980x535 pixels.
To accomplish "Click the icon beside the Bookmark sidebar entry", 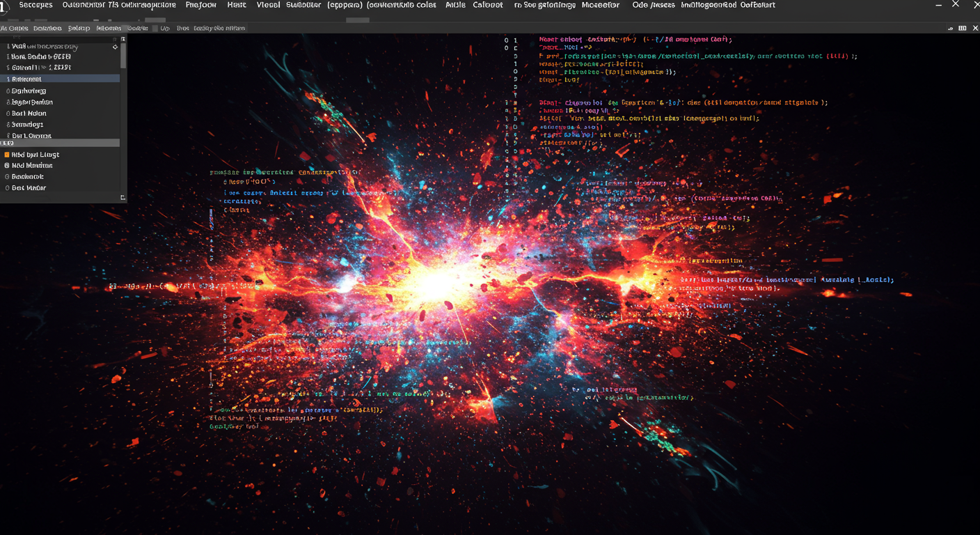I will point(6,165).
